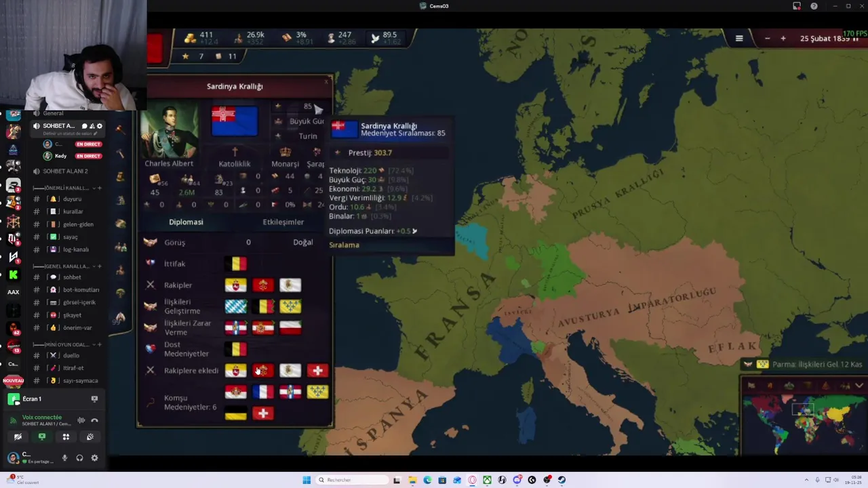
Task: Click Switzerland flag in Rakiplere ekledi row
Action: click(x=317, y=371)
